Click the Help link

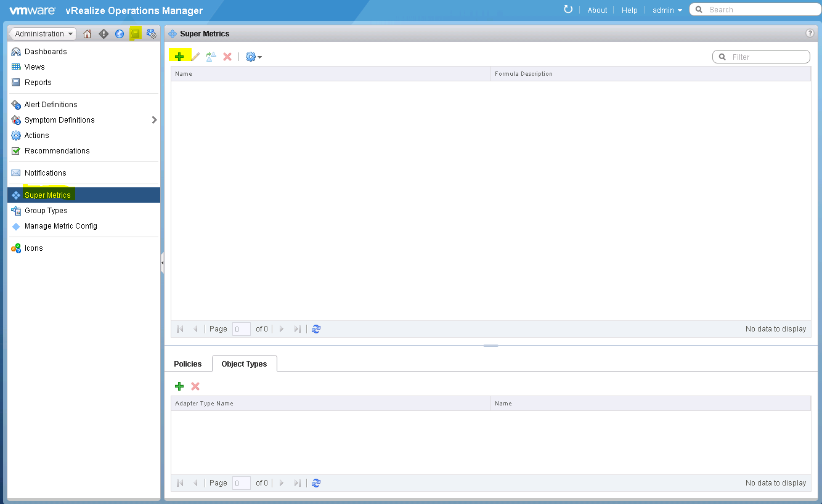tap(630, 10)
